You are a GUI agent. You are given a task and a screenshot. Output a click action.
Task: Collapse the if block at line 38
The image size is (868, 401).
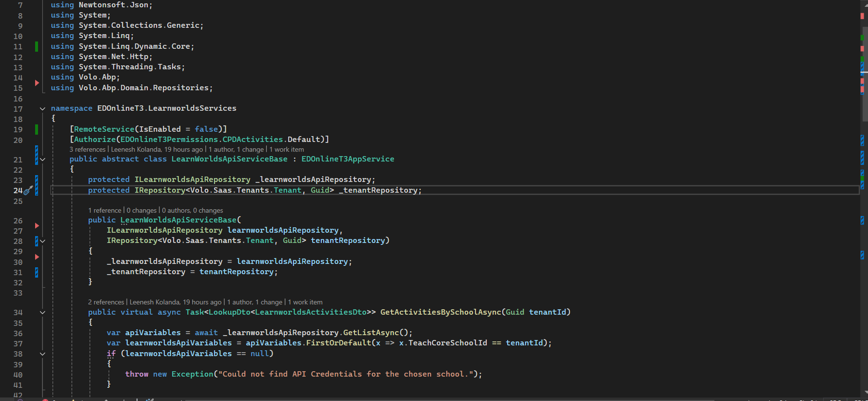click(42, 354)
